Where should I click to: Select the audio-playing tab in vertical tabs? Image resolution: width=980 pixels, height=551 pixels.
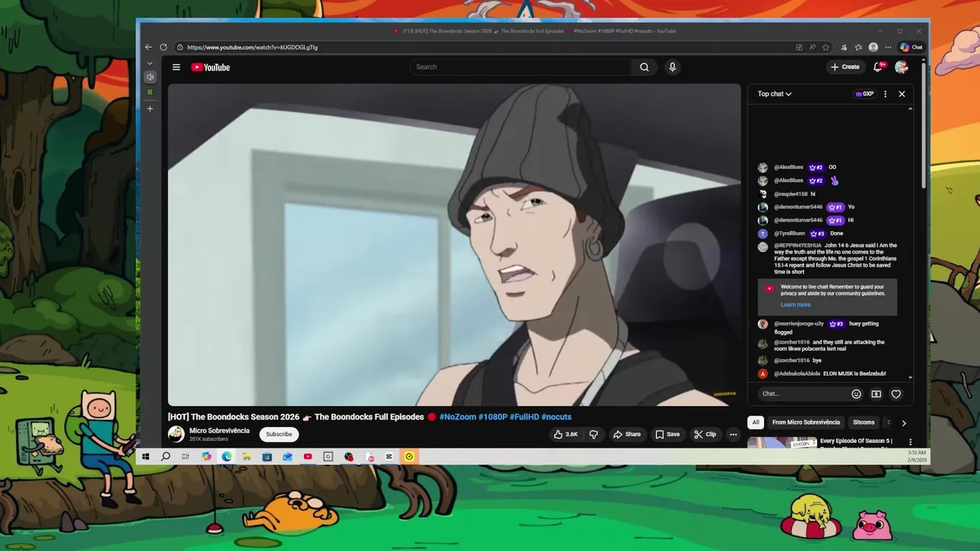(150, 77)
